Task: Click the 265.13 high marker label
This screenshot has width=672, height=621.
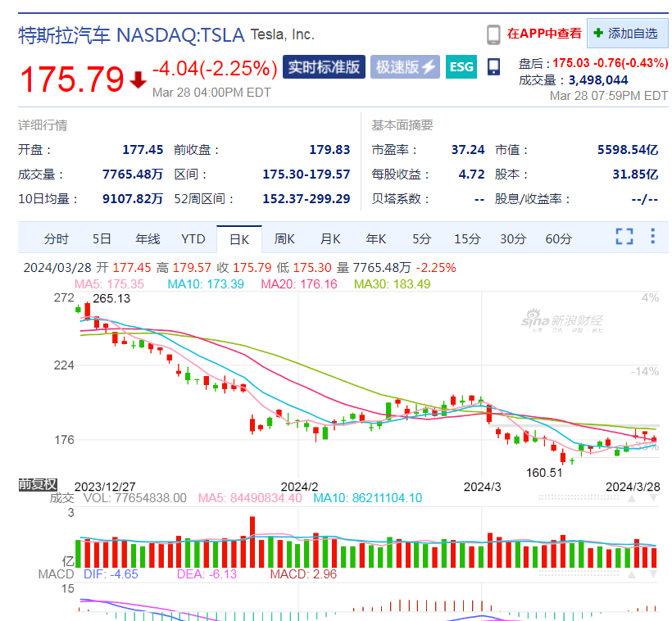Action: [x=111, y=298]
